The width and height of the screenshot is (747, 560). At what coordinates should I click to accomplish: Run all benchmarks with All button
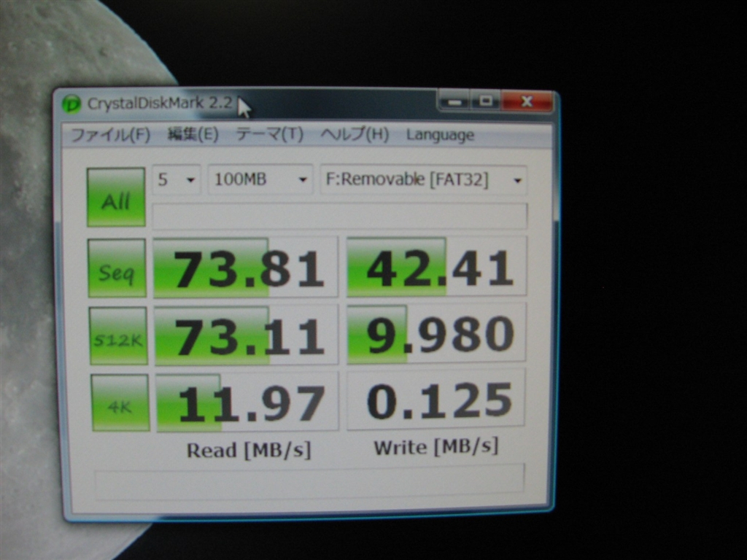[116, 197]
